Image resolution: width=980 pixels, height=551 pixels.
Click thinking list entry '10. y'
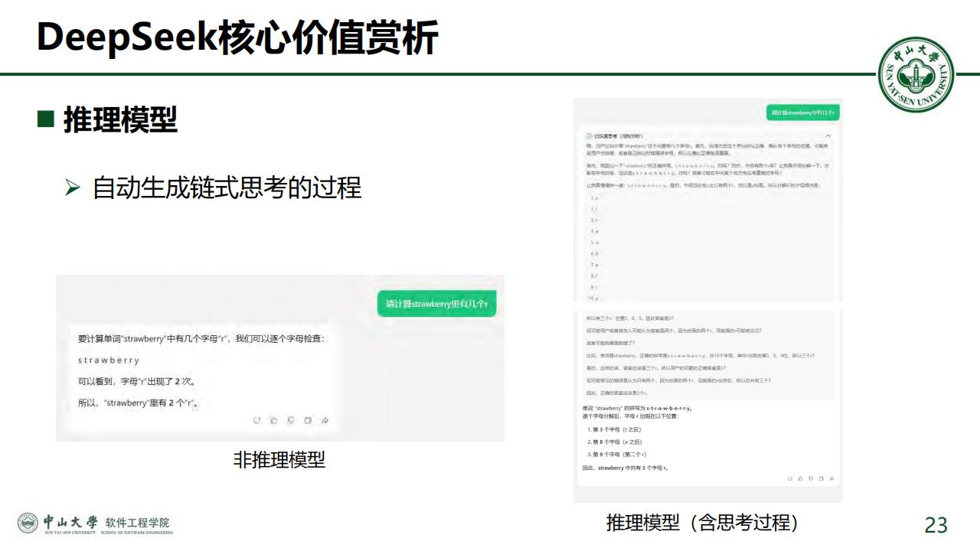[x=594, y=298]
